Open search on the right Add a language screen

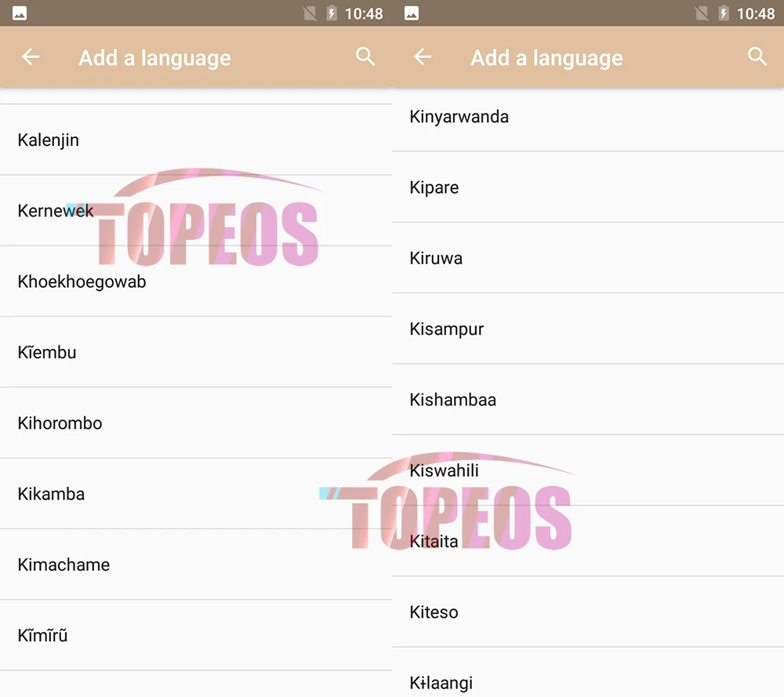757,56
